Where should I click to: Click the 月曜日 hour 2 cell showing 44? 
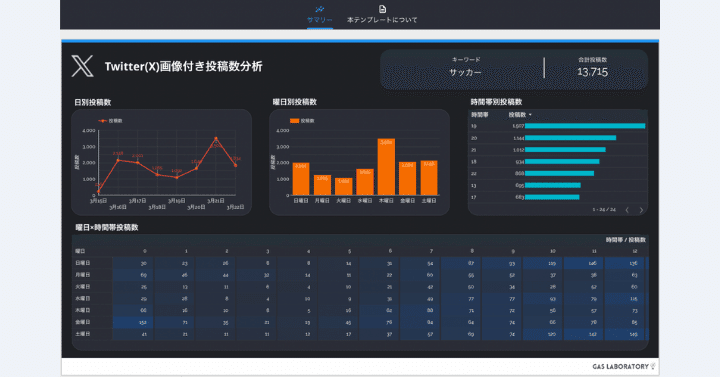215,275
